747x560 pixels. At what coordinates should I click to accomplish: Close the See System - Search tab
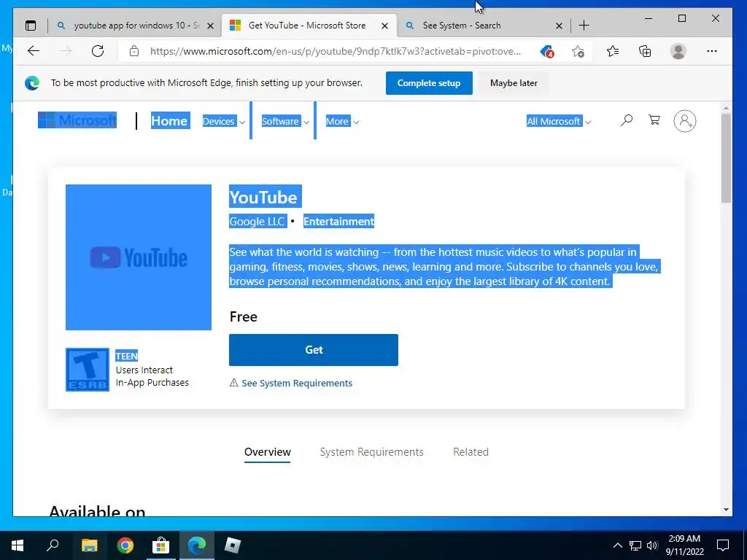pos(559,26)
